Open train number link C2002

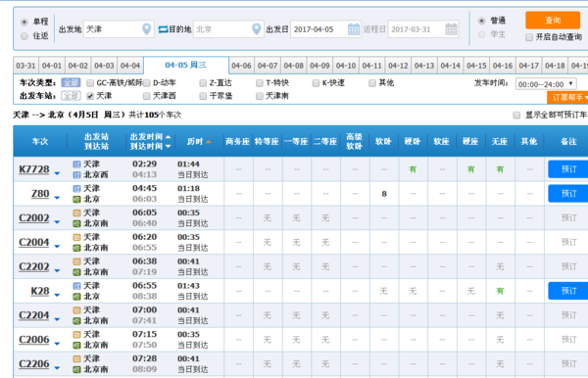34,218
